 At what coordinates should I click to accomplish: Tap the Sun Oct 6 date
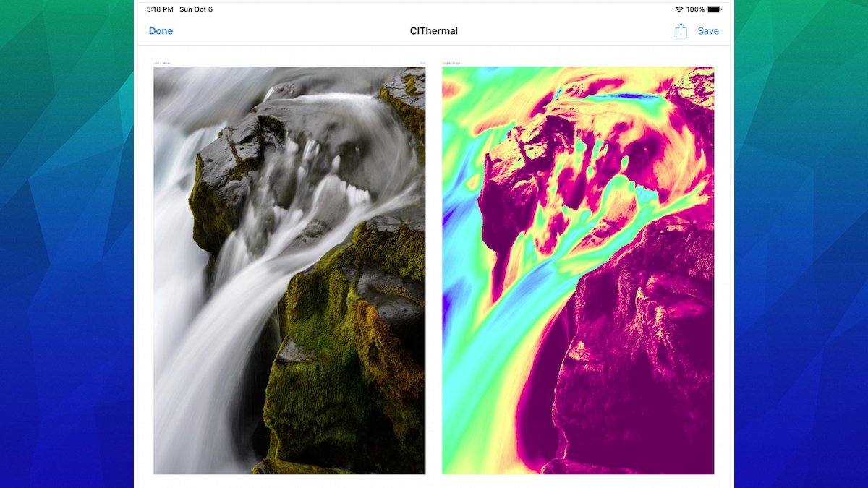196,9
